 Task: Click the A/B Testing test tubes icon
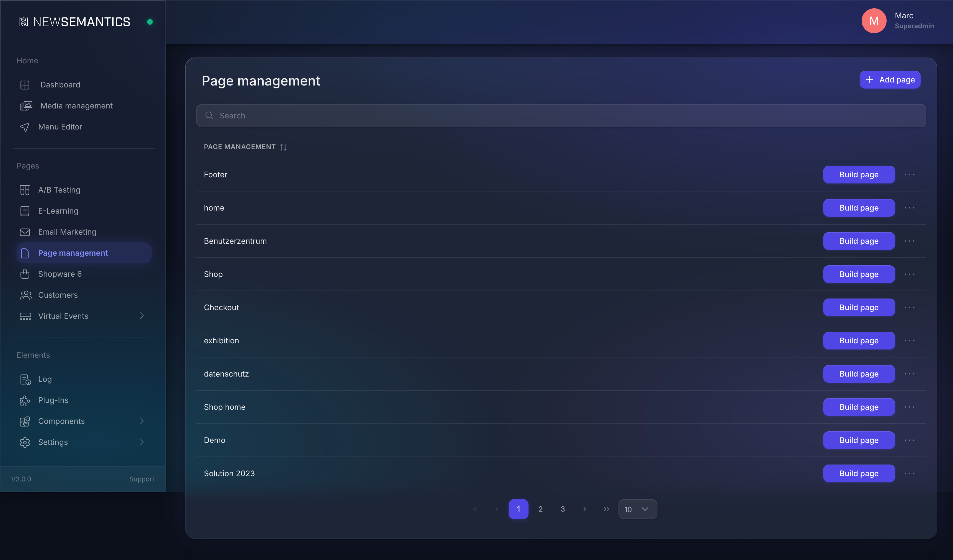(x=25, y=190)
